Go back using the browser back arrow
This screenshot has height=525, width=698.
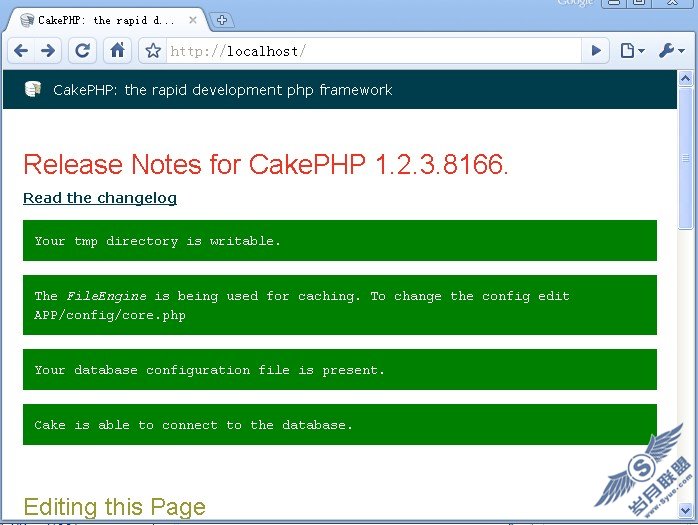[x=21, y=51]
